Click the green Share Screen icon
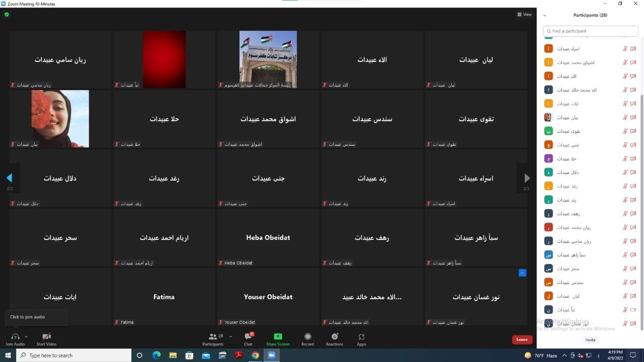644x362 pixels. tap(278, 336)
